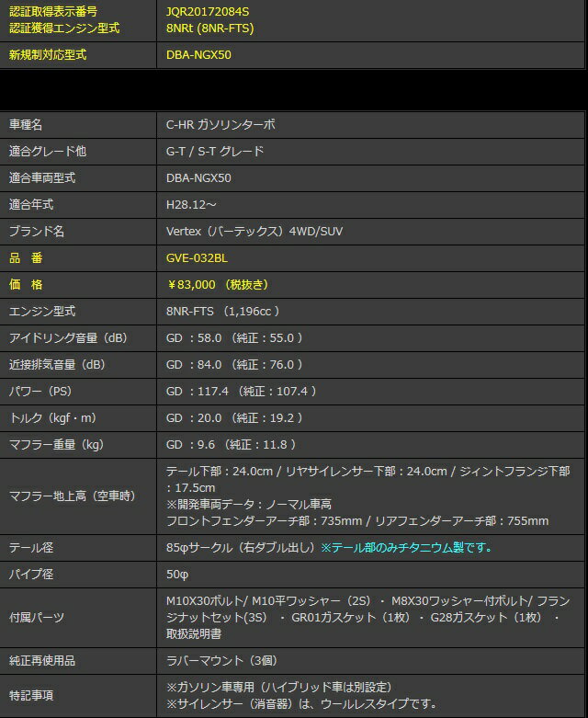Click the パワー（PS）label

point(40,391)
